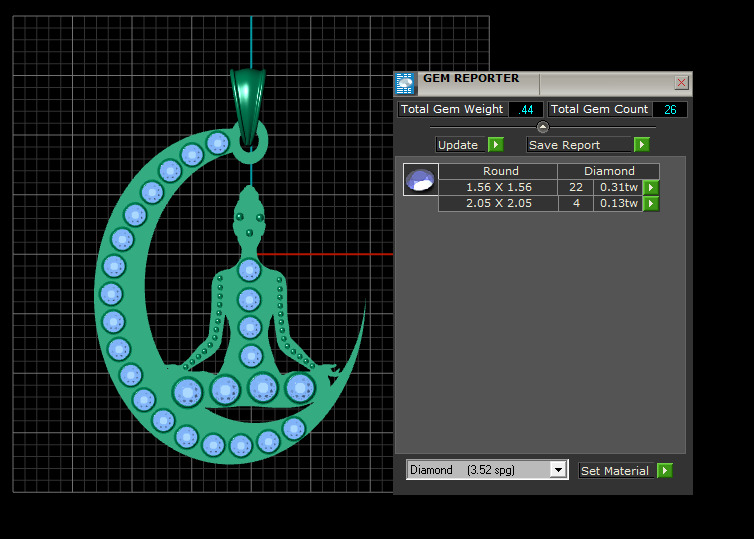754x539 pixels.
Task: Click the 0.31tw weight cell
Action: coord(618,187)
